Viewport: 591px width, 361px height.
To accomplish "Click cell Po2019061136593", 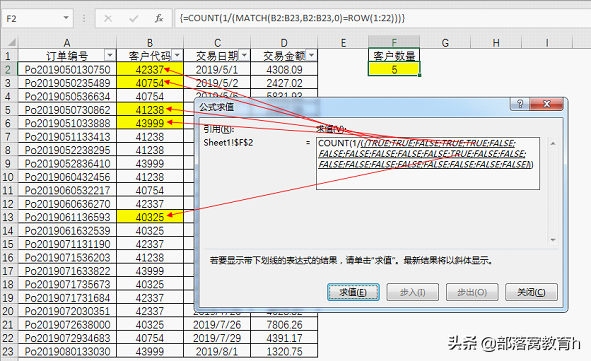I will click(67, 217).
